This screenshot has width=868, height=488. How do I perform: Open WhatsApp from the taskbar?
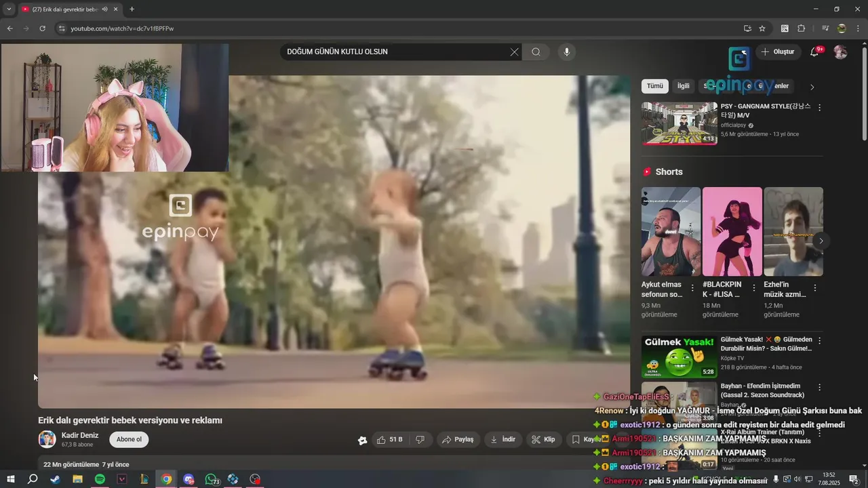click(x=211, y=479)
